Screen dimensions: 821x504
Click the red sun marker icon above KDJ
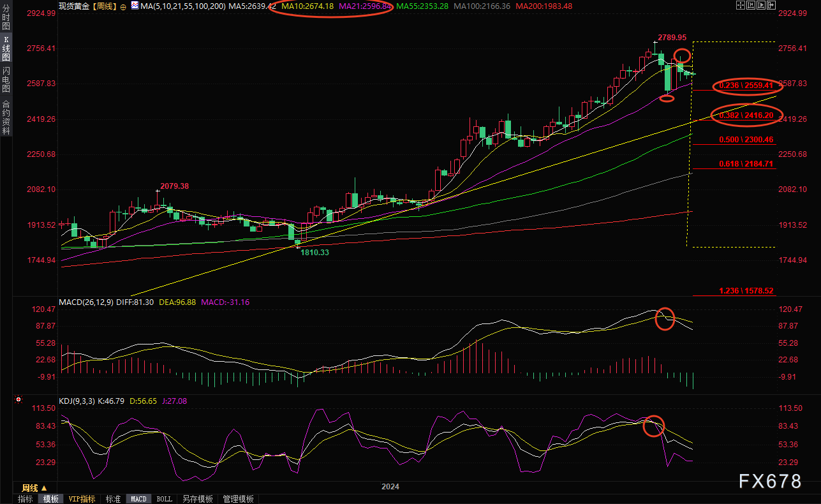click(18, 401)
